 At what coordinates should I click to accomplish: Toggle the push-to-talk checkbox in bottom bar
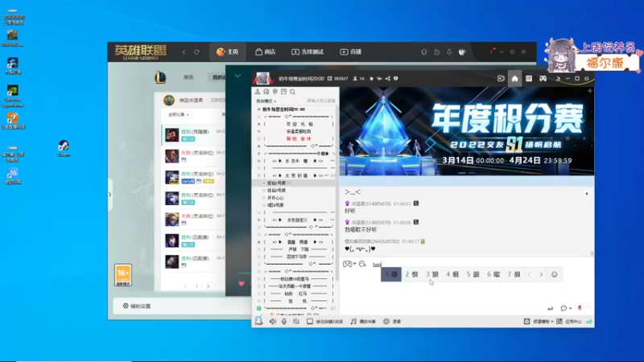pyautogui.click(x=310, y=321)
